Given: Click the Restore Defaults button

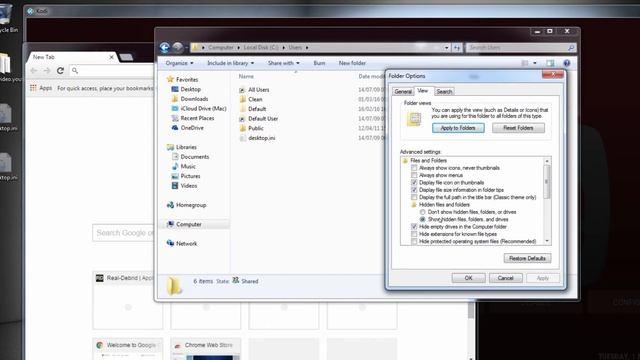Looking at the screenshot, I should coord(527,258).
